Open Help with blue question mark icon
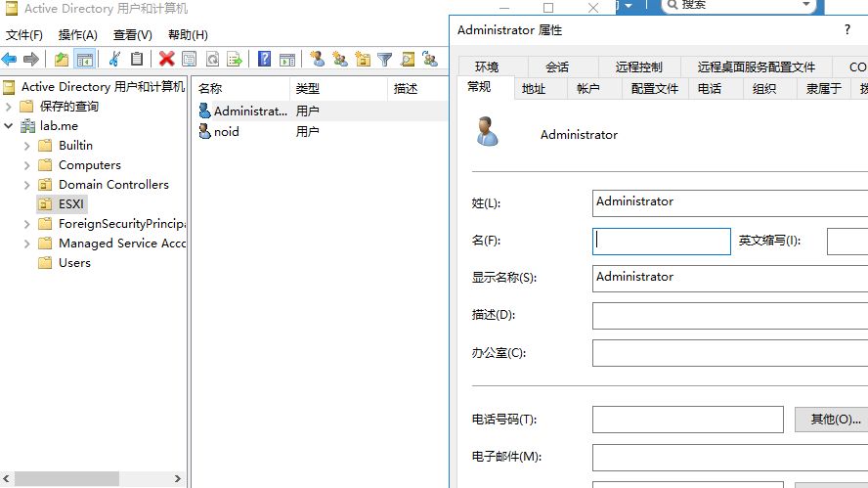Viewport: 868px width, 488px height. point(265,59)
